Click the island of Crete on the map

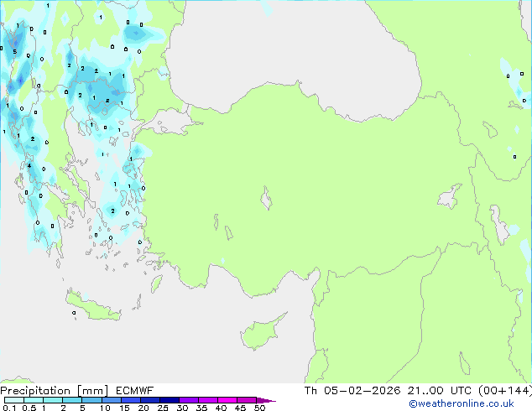[x=92, y=307]
